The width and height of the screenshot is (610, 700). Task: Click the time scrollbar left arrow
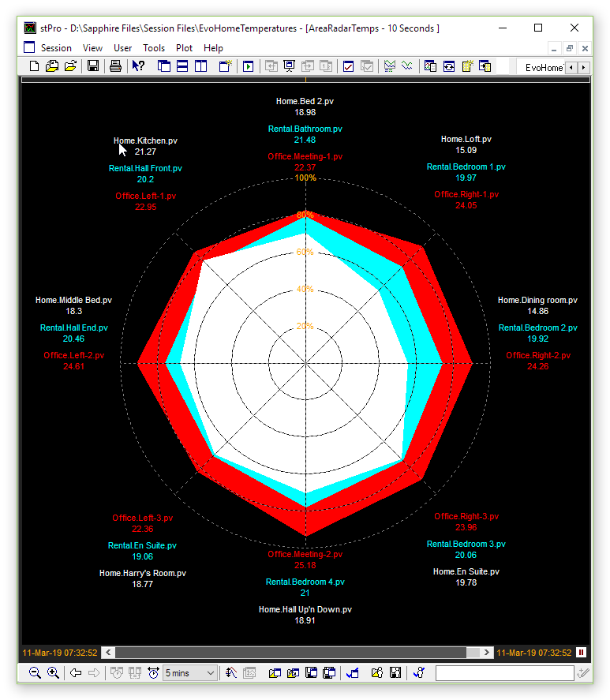coord(108,652)
